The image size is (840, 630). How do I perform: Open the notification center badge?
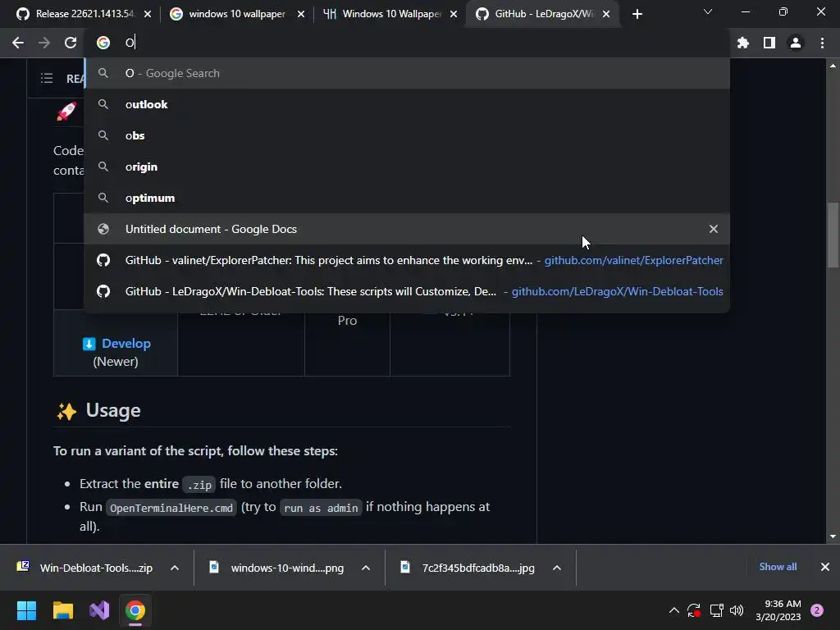coord(817,610)
